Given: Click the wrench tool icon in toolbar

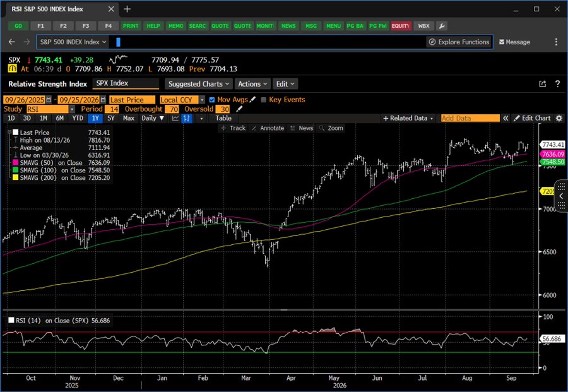Looking at the screenshot, I should pyautogui.click(x=441, y=26).
